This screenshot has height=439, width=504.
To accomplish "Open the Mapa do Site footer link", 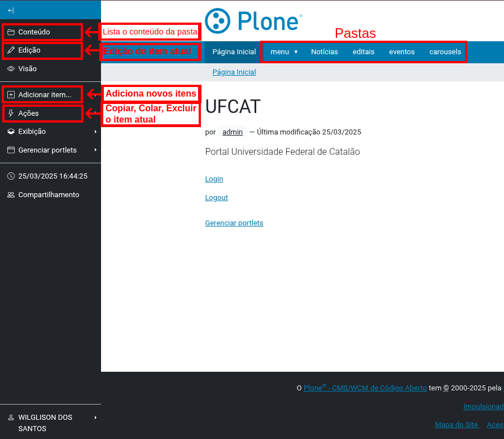I will pyautogui.click(x=457, y=425).
